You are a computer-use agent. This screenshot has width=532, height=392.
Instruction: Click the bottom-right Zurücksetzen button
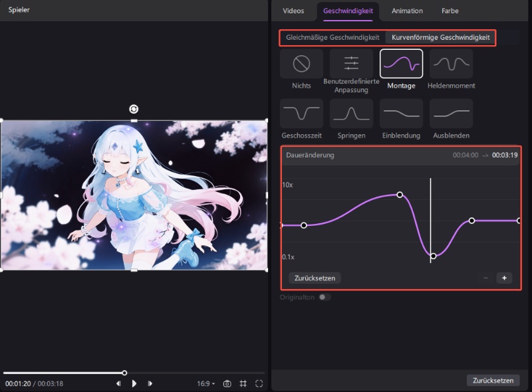(493, 381)
